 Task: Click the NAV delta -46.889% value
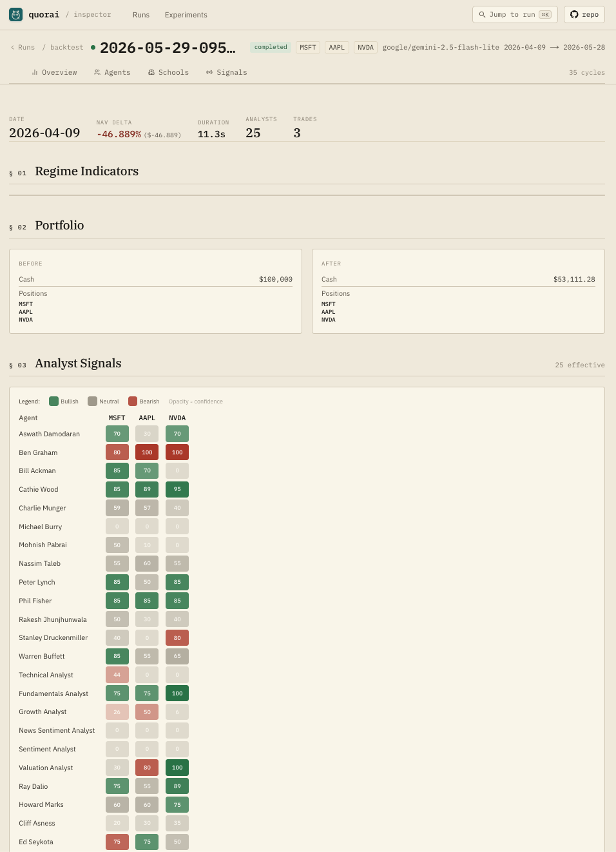[119, 135]
